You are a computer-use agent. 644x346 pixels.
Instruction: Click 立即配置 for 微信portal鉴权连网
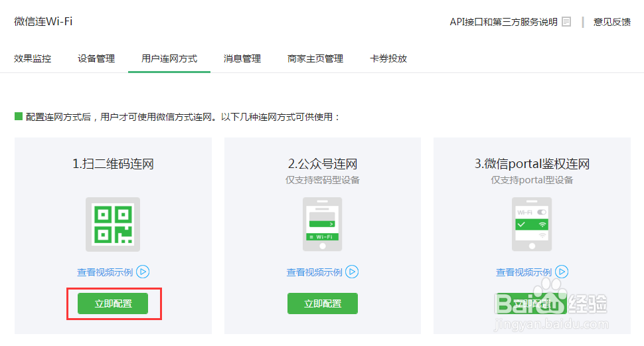click(x=532, y=303)
